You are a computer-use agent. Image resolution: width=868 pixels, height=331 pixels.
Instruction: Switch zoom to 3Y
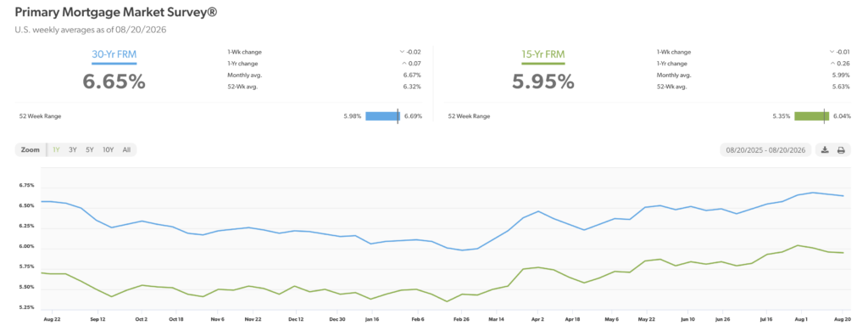point(73,149)
